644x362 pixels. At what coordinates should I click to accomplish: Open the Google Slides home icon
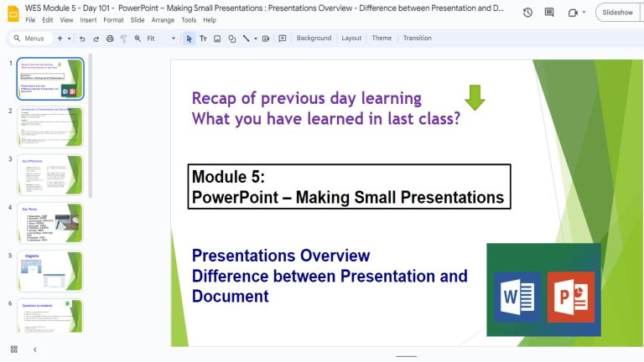[x=13, y=13]
